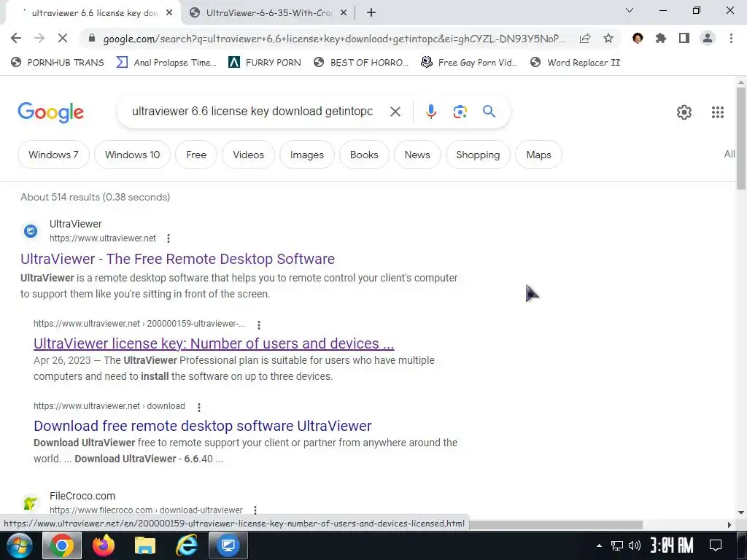Switch to UltraViewer-6-6-35-With-Crack tab

268,13
